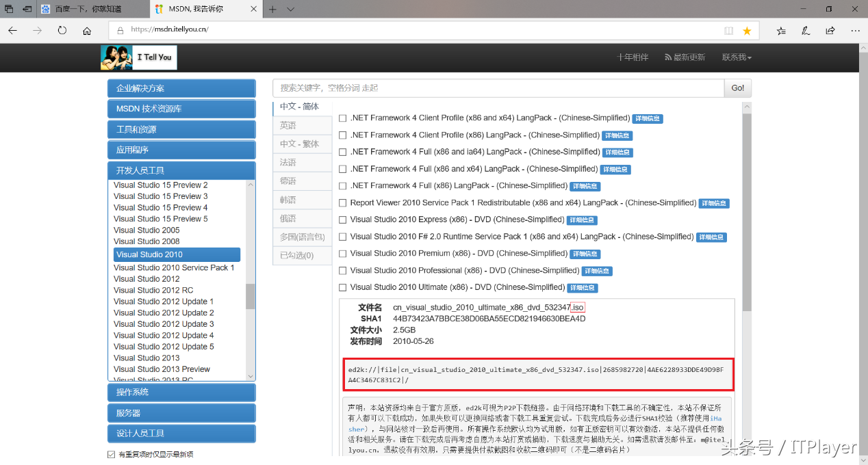Click the add notes pen icon
This screenshot has width=868, height=465.
[x=806, y=31]
